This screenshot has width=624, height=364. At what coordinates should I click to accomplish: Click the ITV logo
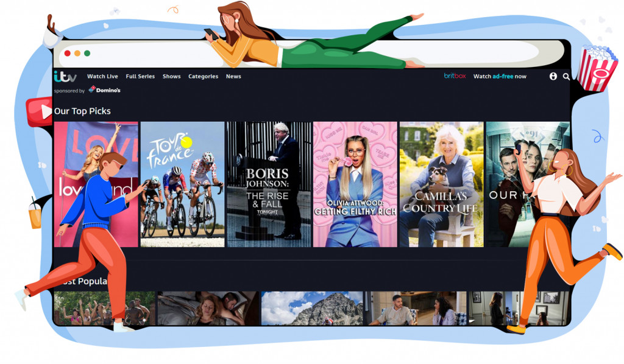(x=65, y=76)
